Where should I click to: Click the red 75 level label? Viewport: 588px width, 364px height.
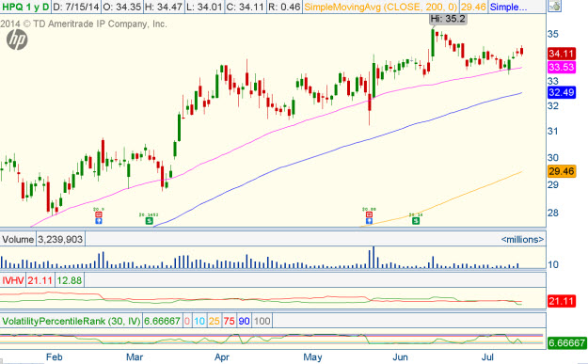click(x=229, y=322)
